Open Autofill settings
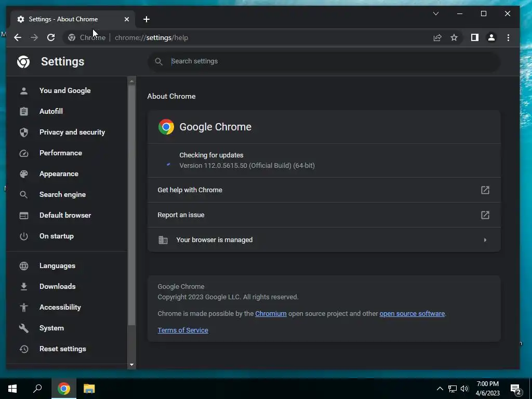The height and width of the screenshot is (399, 532). point(51,111)
